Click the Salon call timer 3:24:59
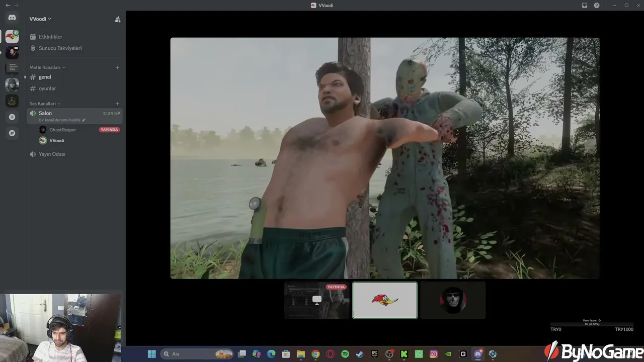 tap(112, 114)
